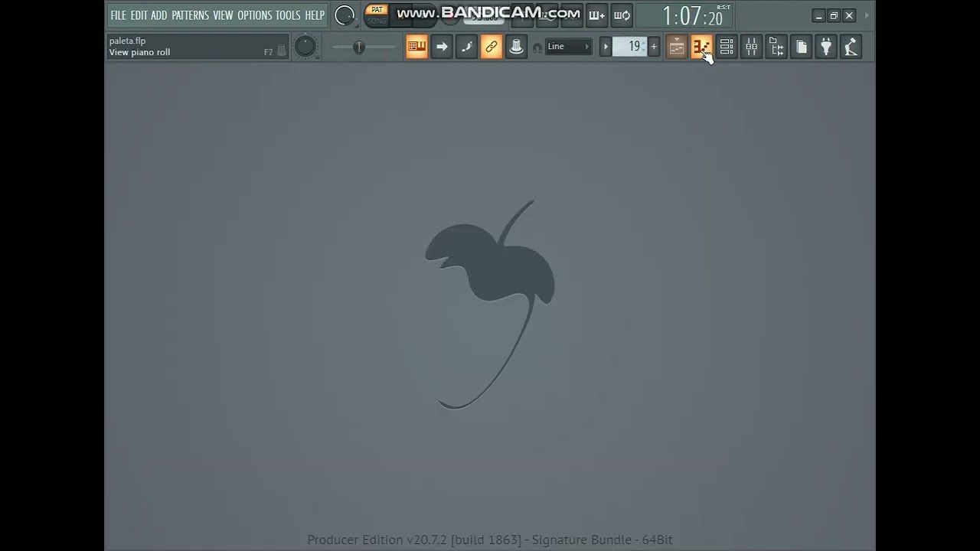Add a new pattern with the plus button
Image resolution: width=980 pixels, height=551 pixels.
click(x=654, y=47)
